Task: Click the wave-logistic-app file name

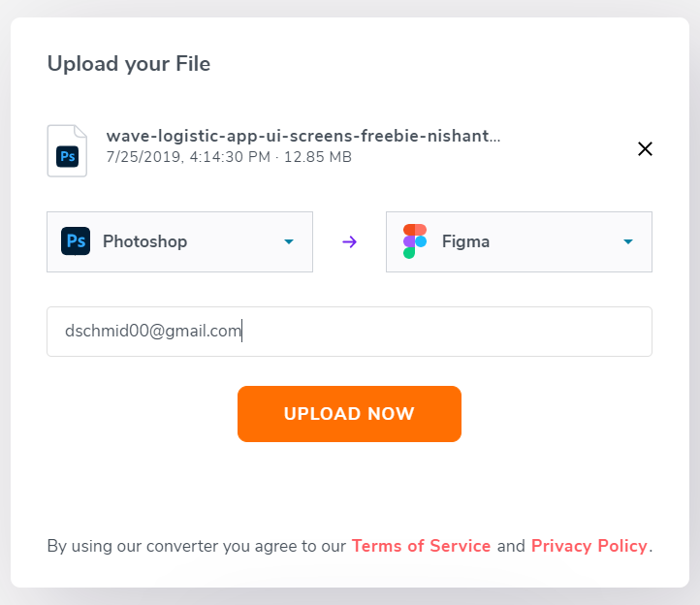Action: click(303, 136)
